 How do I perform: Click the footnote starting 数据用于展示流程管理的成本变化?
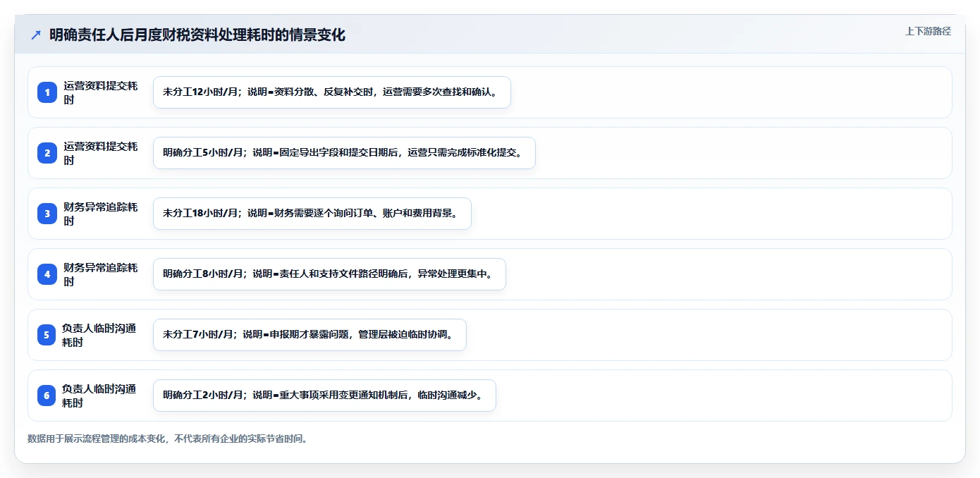(x=168, y=439)
